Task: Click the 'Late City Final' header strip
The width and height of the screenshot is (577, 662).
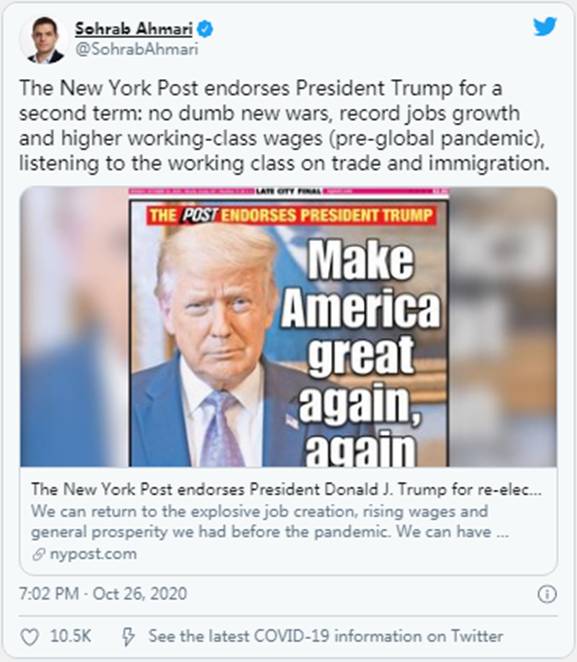Action: point(289,192)
